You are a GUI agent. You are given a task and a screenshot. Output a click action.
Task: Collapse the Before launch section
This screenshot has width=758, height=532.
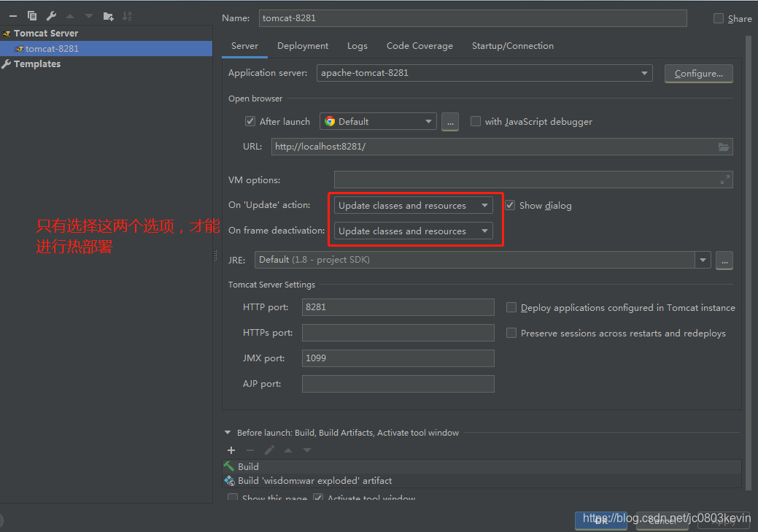pyautogui.click(x=228, y=433)
